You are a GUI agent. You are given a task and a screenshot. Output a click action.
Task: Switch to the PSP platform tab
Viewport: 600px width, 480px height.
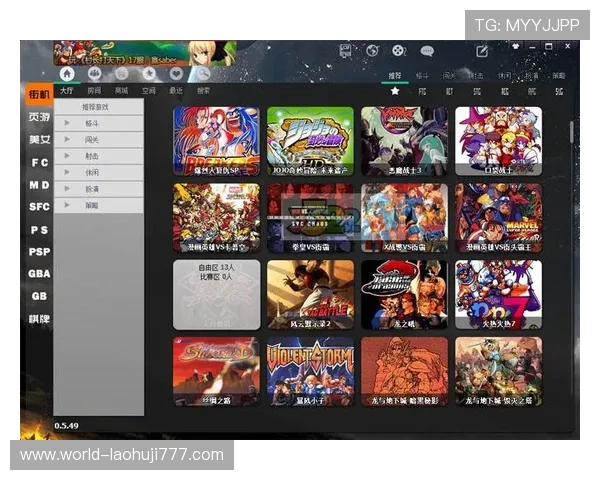(x=39, y=252)
